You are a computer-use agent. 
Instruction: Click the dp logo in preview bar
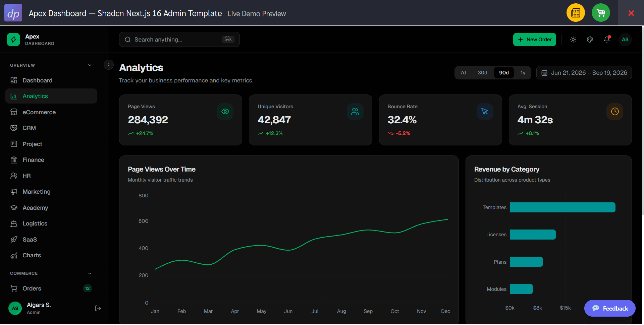[13, 13]
